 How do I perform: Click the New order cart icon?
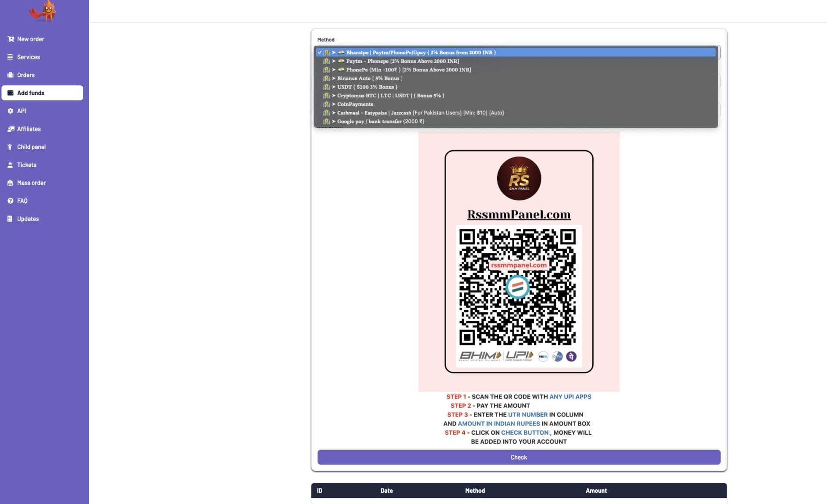pos(10,39)
